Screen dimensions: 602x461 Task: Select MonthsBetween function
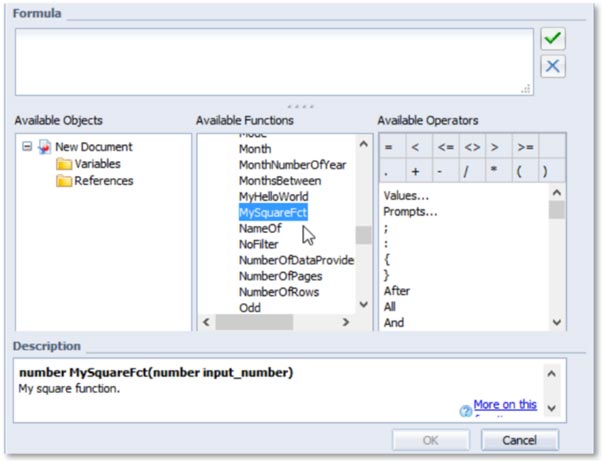280,181
